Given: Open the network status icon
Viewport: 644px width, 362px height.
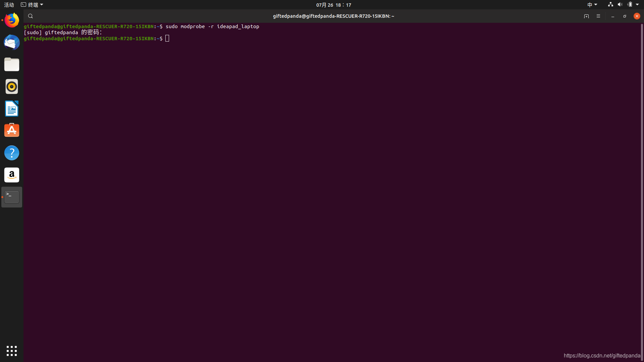Looking at the screenshot, I should coord(610,5).
